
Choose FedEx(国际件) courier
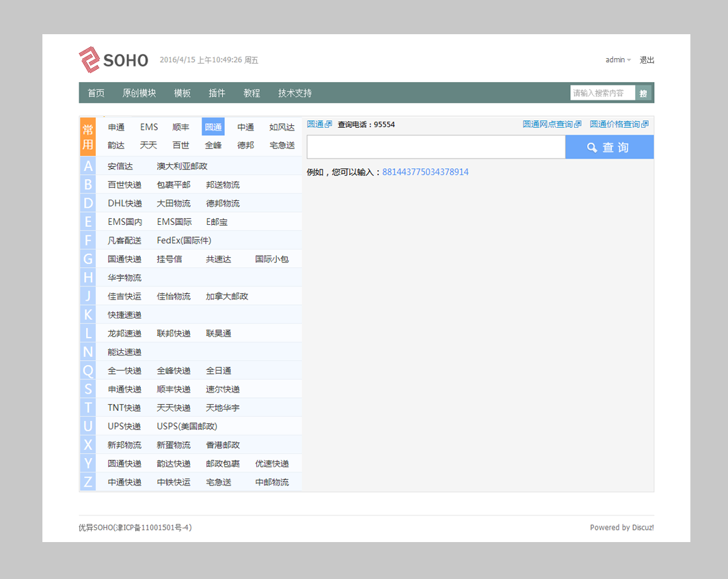pos(184,241)
